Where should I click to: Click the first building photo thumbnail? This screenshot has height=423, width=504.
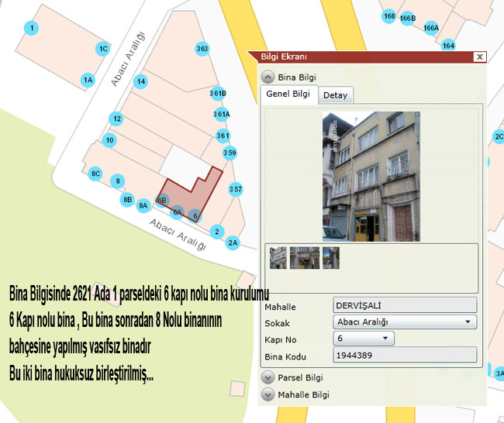[278, 257]
